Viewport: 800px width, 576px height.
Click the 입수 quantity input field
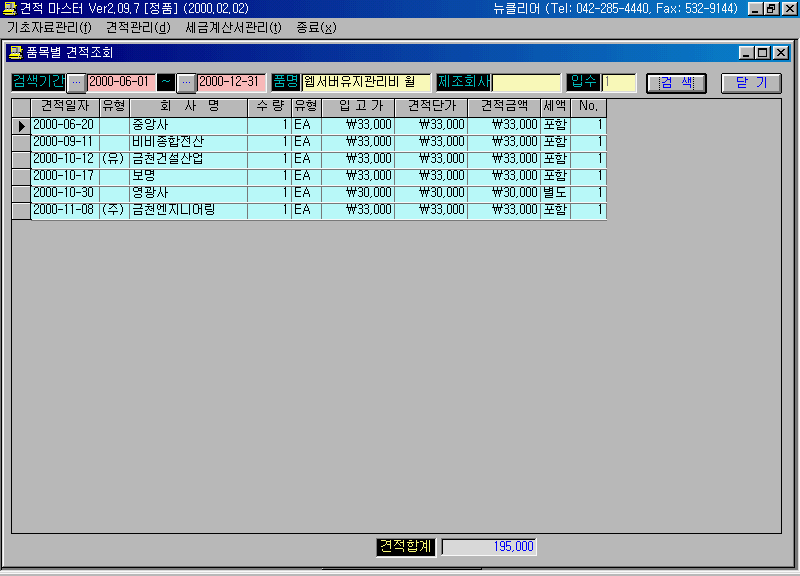tap(618, 82)
